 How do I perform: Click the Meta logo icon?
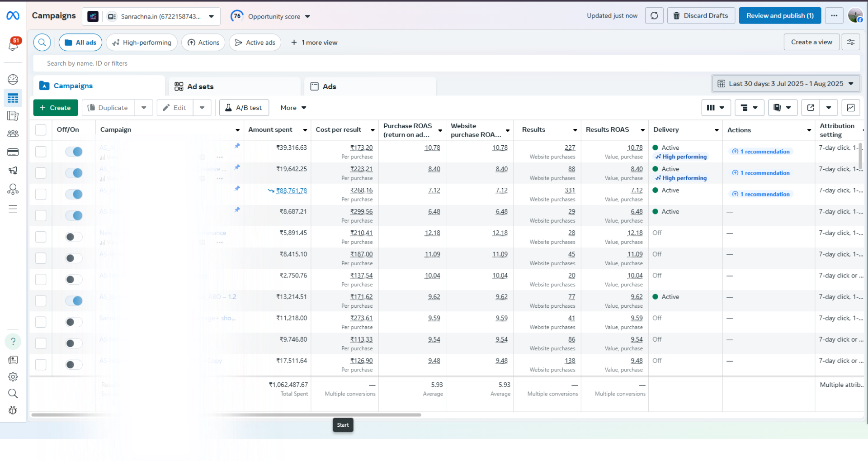pyautogui.click(x=13, y=16)
